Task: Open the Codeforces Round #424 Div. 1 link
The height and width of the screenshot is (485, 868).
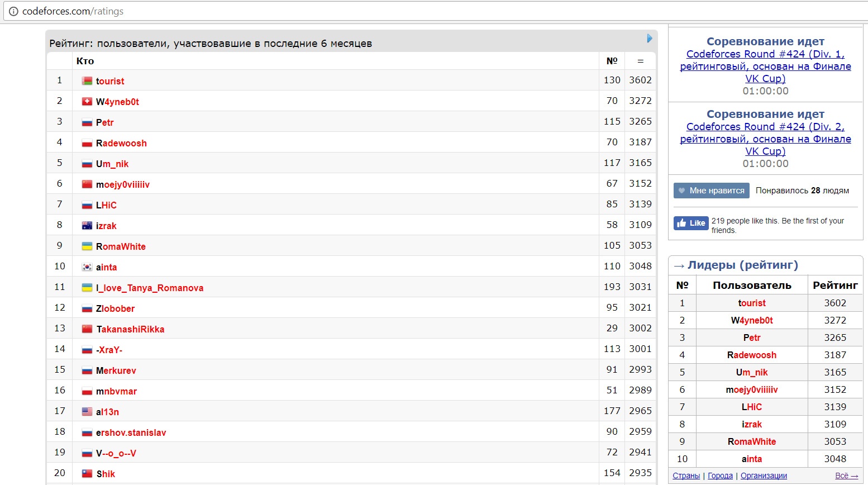Action: [765, 66]
